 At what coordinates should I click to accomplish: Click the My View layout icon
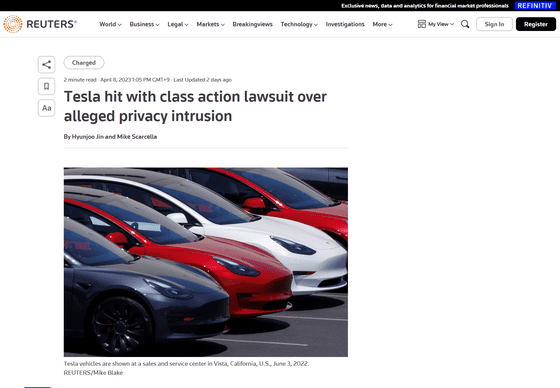(422, 24)
